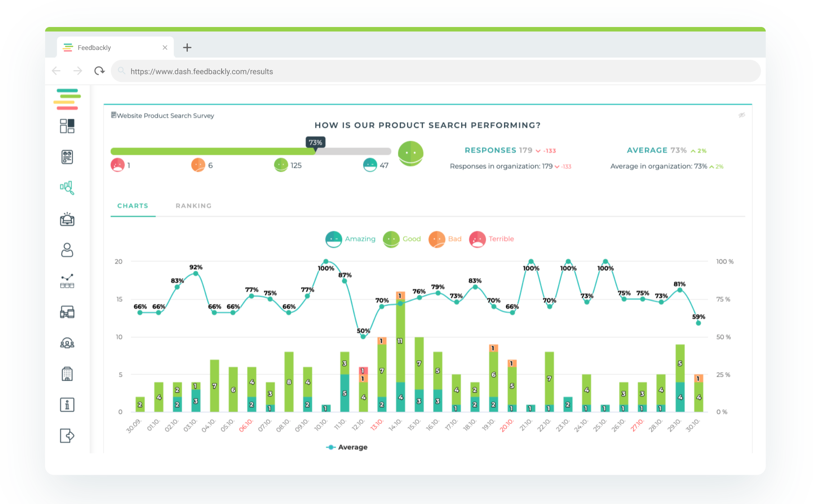Open the team members icon
Screen dimensions: 818x504
tap(67, 343)
